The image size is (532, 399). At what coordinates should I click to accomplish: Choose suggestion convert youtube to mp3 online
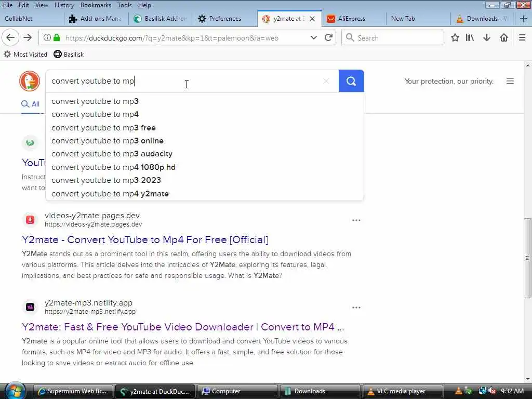pyautogui.click(x=205, y=141)
